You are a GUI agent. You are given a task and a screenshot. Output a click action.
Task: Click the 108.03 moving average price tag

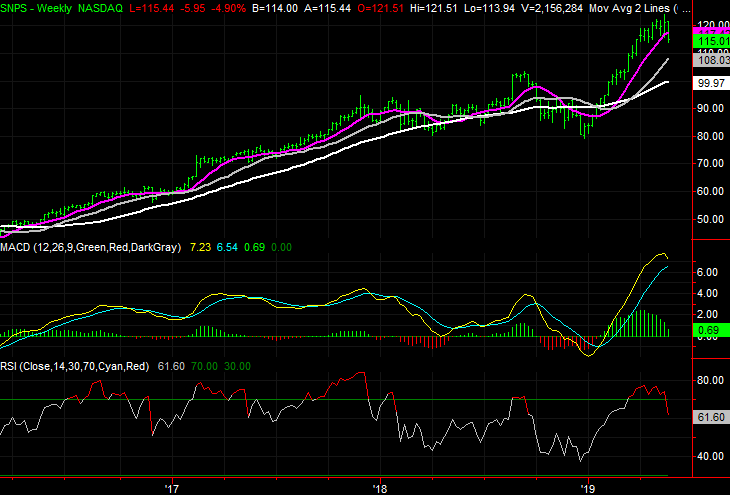[x=711, y=60]
